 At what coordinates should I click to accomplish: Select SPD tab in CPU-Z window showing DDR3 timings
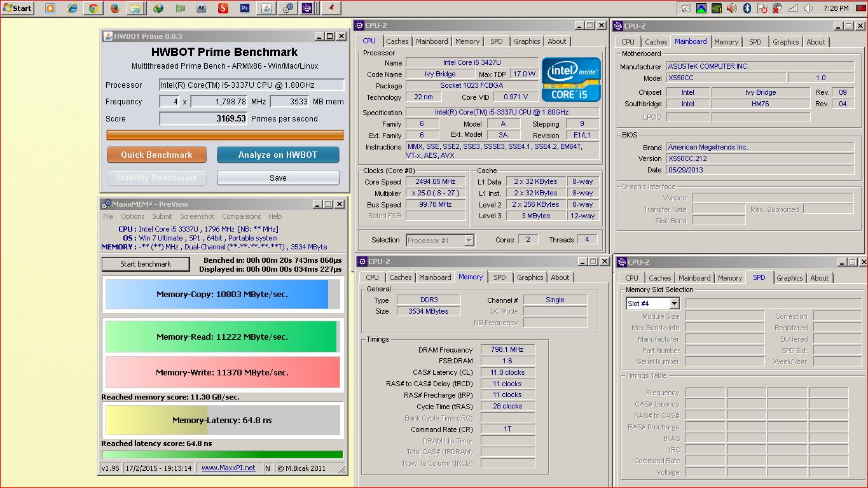coord(500,277)
